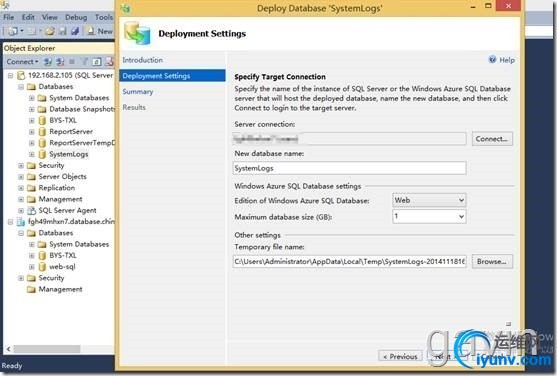Viewport: 557px width, 376px height.
Task: Collapse Databases node under fgh49mhxn7
Action: 21,233
